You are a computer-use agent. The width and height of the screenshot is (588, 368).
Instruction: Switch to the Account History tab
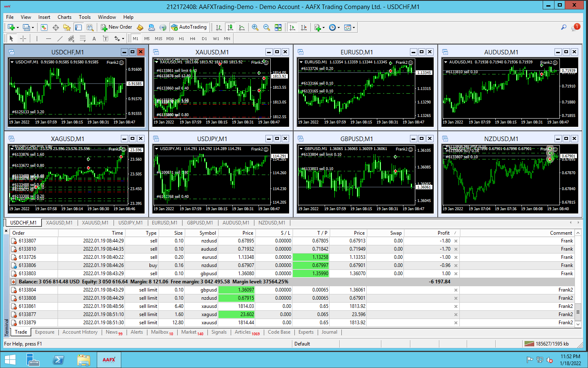tap(80, 332)
